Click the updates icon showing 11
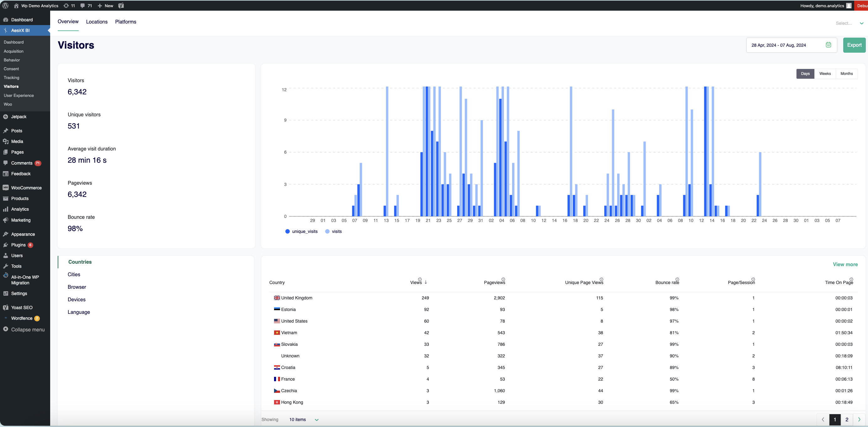The image size is (868, 427). coord(69,6)
